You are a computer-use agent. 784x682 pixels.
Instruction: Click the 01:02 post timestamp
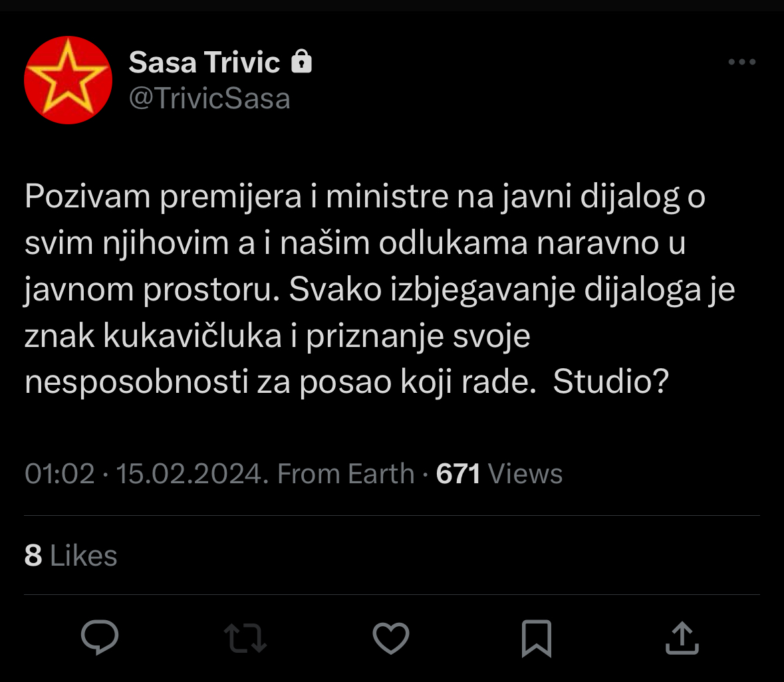[59, 474]
